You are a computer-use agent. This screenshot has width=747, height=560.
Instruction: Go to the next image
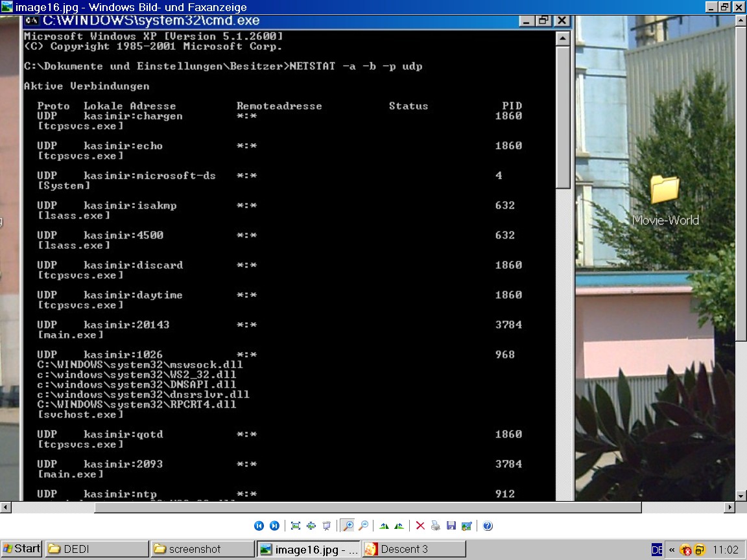(x=274, y=526)
